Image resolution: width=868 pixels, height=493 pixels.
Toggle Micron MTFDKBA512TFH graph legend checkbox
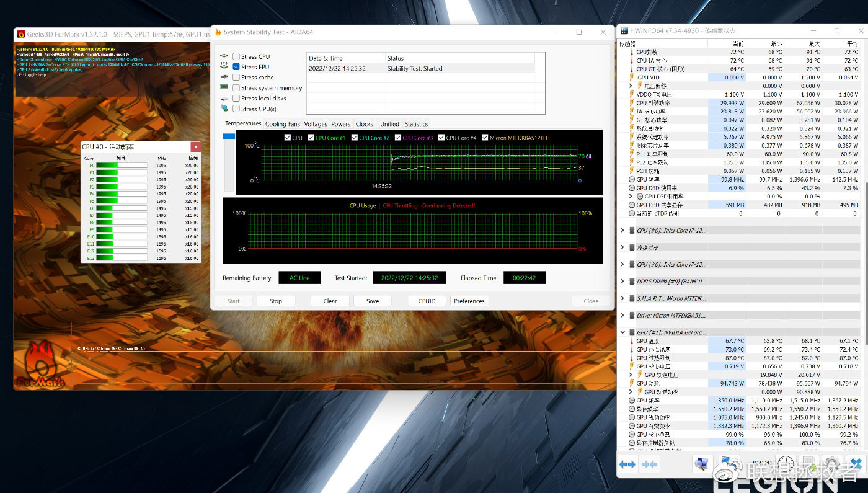click(485, 138)
